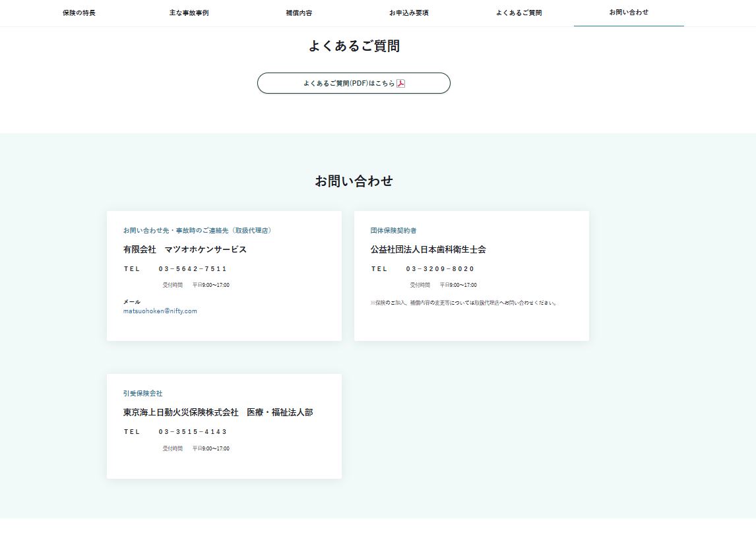The image size is (756, 550).
Task: Click よくあるご質問 in the top navigation
Action: pyautogui.click(x=519, y=13)
